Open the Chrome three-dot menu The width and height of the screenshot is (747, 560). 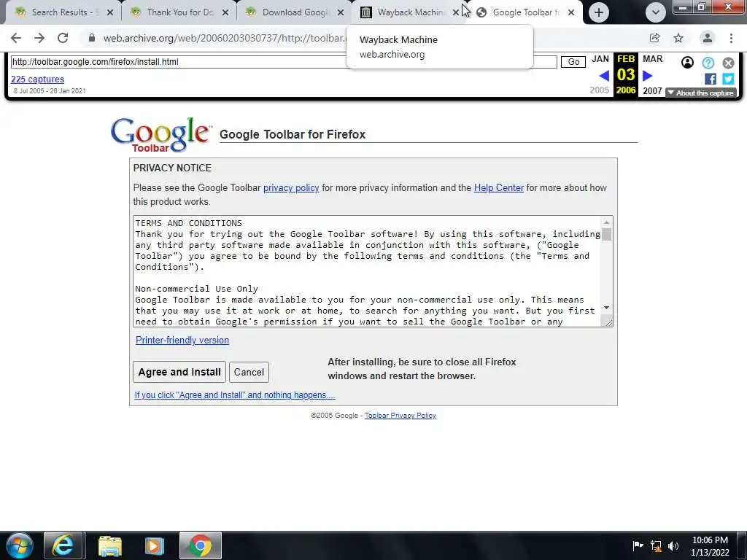coord(731,38)
